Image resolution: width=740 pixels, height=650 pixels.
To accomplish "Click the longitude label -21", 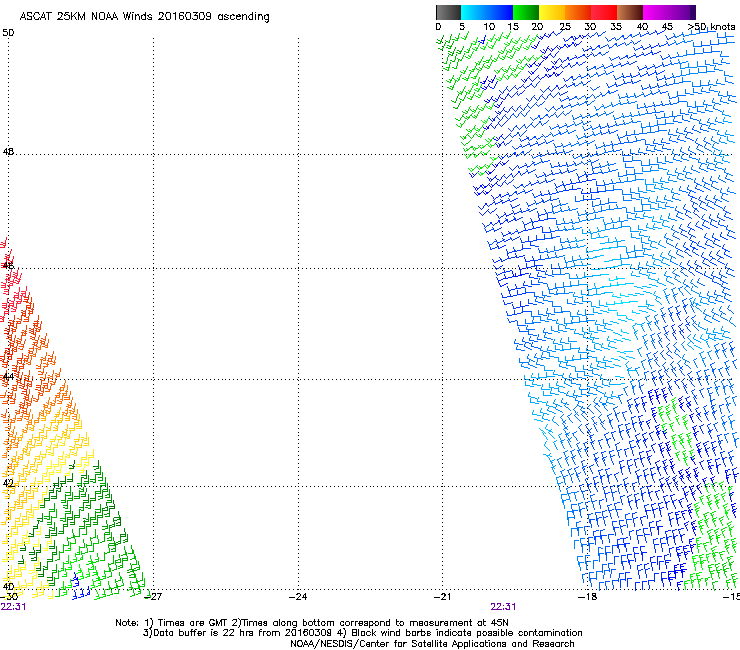I will 443,596.
